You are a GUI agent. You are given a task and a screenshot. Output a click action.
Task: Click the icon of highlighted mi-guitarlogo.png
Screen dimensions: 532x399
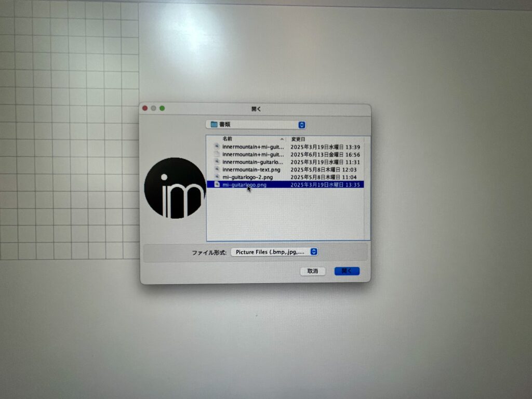pyautogui.click(x=217, y=184)
